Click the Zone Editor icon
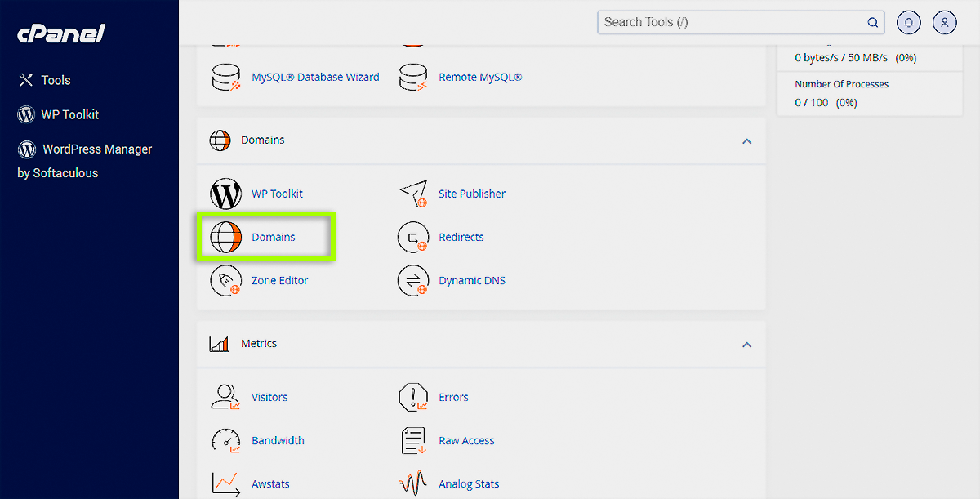Viewport: 980px width, 499px height. coord(226,281)
